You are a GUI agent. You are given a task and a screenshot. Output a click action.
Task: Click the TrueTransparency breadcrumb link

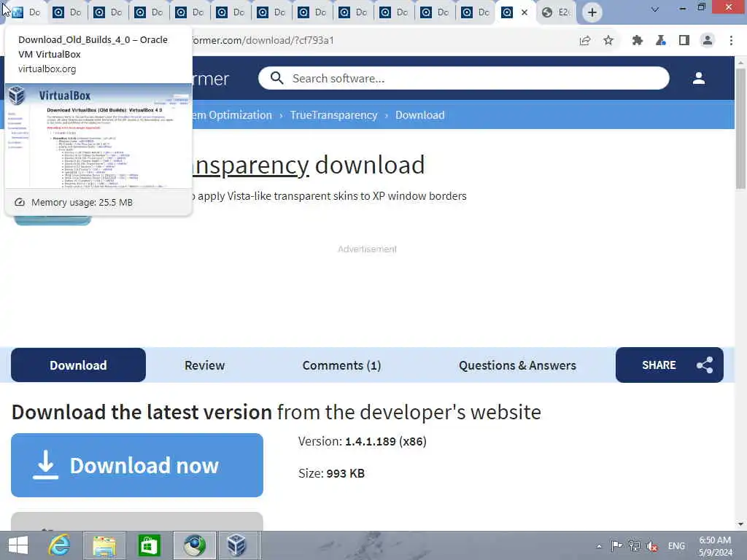point(333,115)
